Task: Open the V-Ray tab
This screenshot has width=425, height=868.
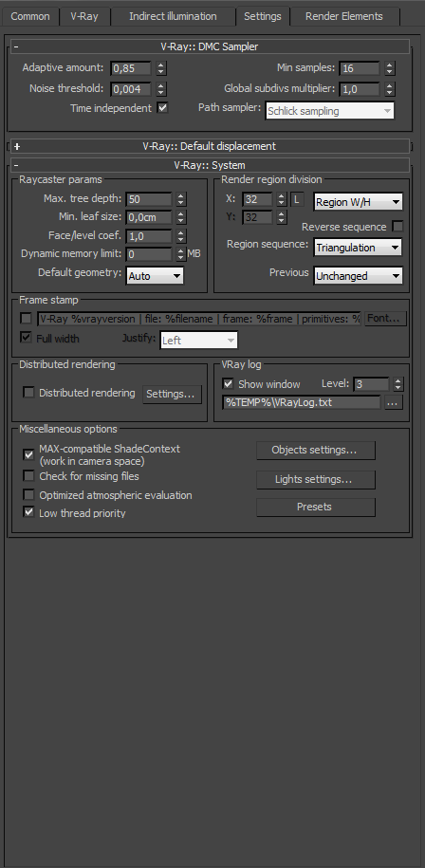Action: [x=84, y=16]
